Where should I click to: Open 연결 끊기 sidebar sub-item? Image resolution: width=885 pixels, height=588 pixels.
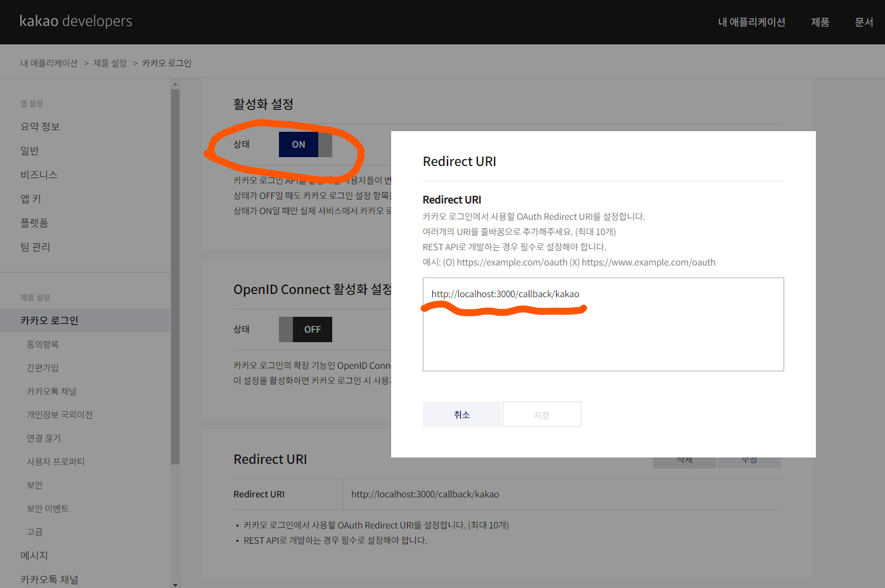[x=43, y=438]
